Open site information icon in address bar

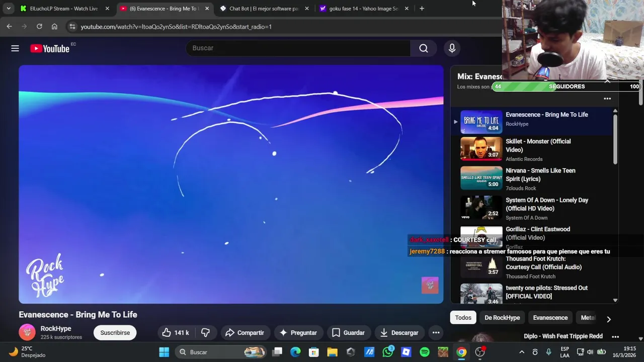[72, 26]
